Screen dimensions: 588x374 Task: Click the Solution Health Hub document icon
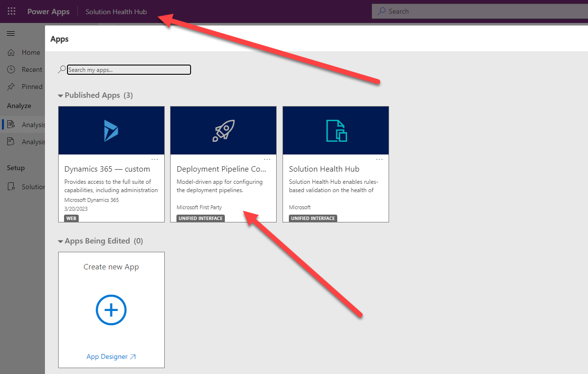tap(336, 131)
